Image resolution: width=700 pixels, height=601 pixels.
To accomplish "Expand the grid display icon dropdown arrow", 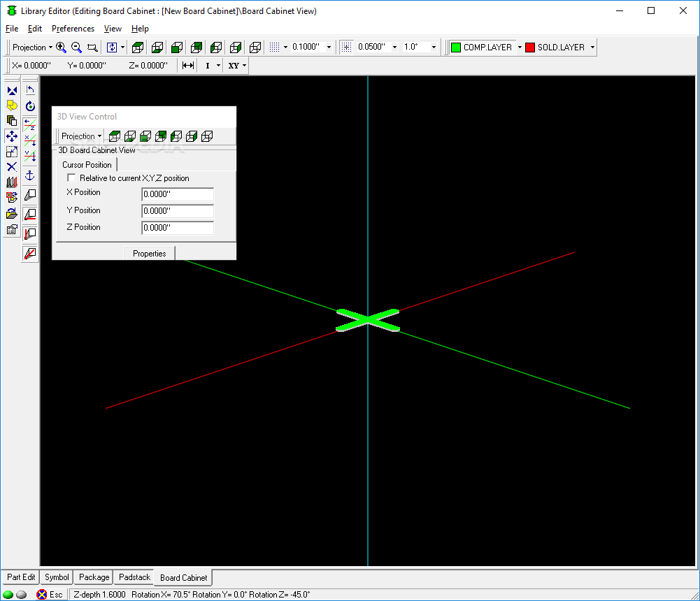I will [286, 48].
